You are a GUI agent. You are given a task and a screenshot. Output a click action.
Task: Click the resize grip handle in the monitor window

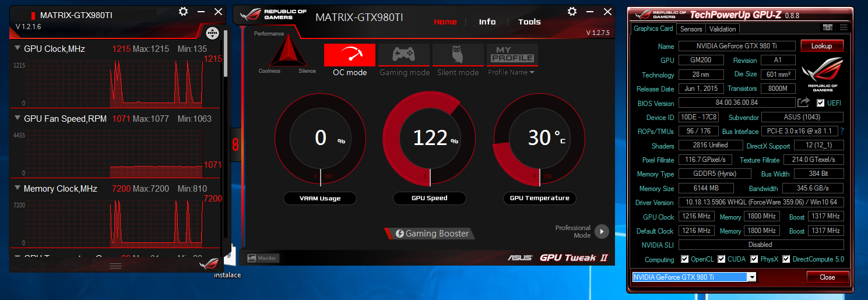pos(115,265)
